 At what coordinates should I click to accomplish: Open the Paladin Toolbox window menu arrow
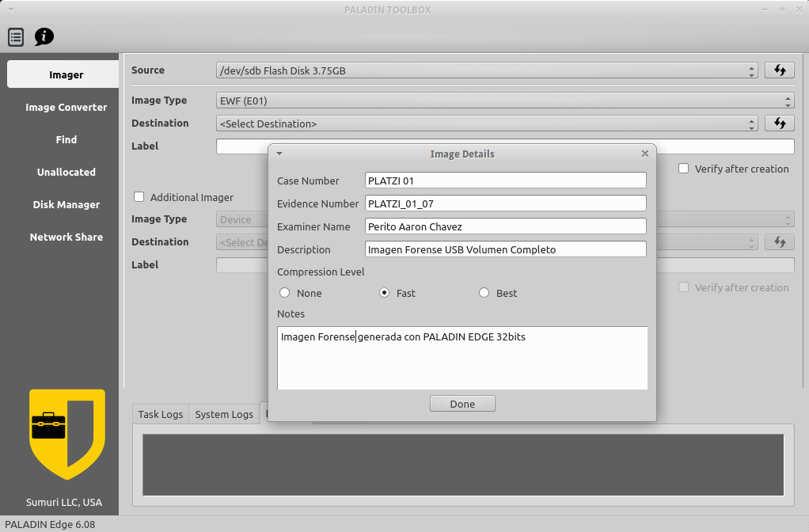(11, 9)
